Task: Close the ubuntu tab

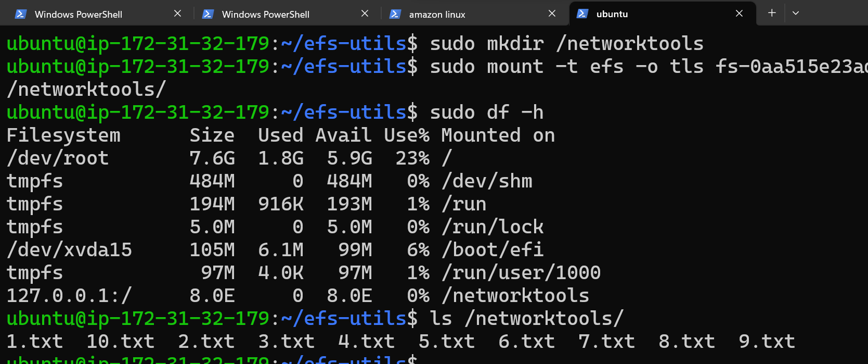Action: tap(739, 14)
